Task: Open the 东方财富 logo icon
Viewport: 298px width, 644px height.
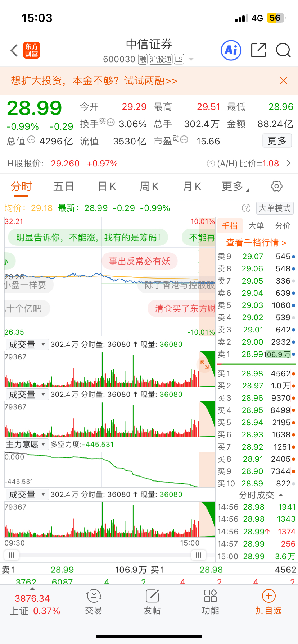Action: [x=32, y=50]
